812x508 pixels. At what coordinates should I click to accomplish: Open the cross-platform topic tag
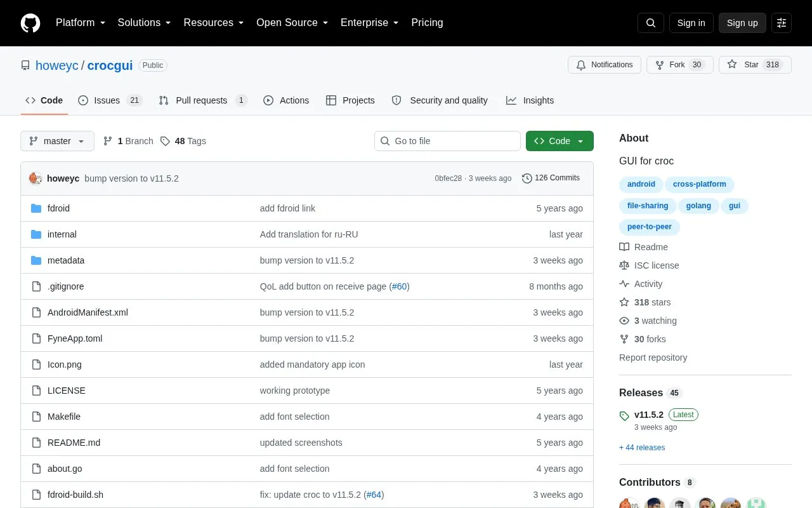point(699,184)
